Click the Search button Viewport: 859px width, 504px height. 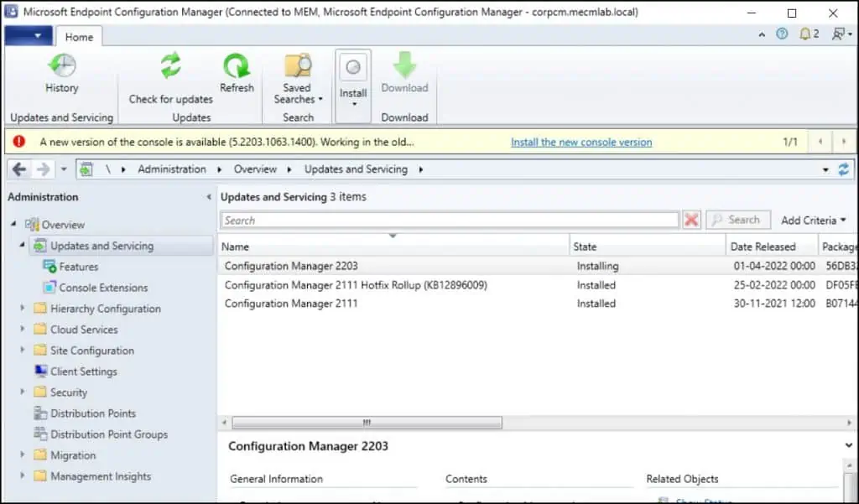point(738,221)
